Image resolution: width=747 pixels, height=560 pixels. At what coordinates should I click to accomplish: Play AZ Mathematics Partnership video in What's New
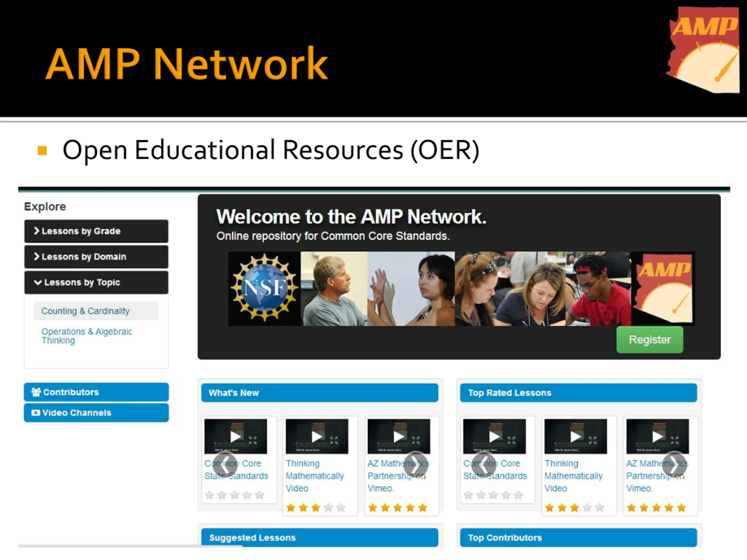(x=399, y=436)
